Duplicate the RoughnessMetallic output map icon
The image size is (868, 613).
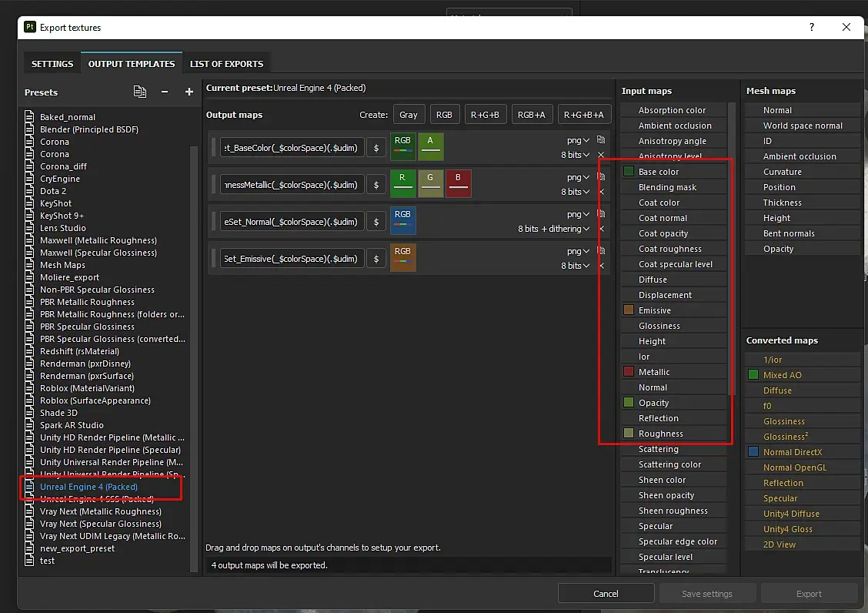pyautogui.click(x=601, y=177)
